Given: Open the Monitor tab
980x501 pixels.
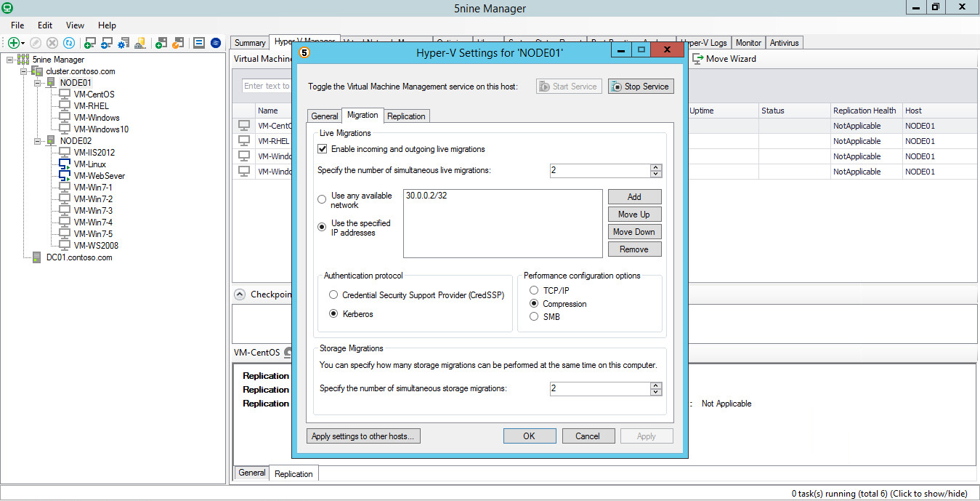Looking at the screenshot, I should 748,43.
